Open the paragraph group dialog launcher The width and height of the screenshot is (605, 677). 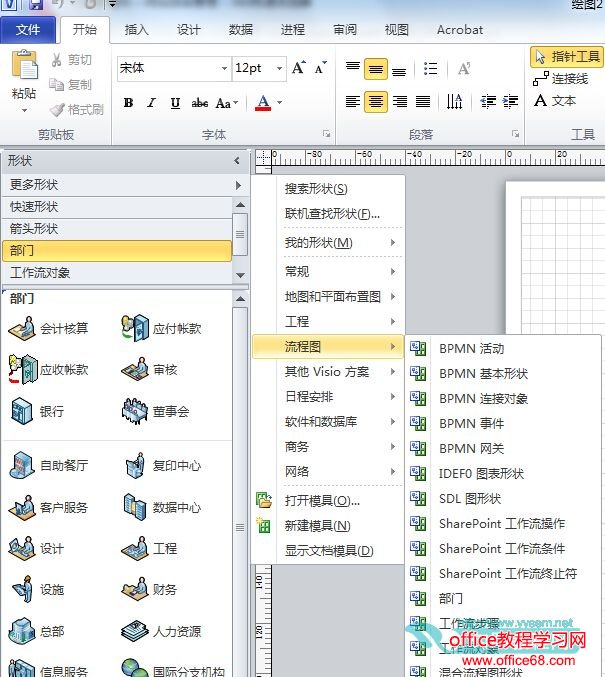(515, 134)
